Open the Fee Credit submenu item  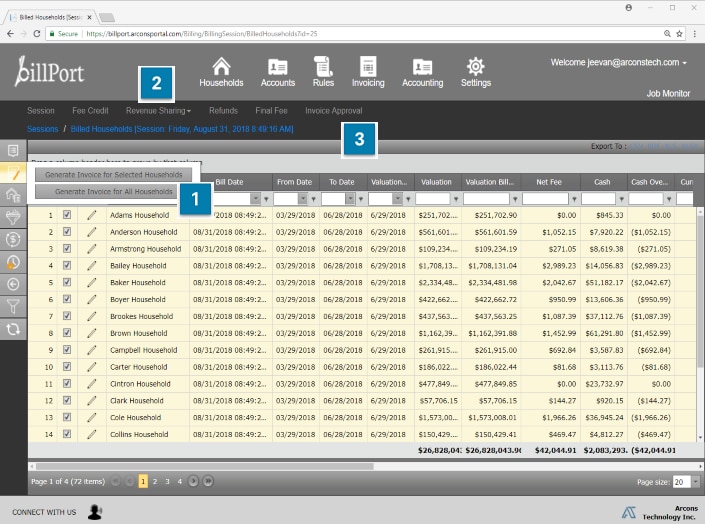coord(90,111)
